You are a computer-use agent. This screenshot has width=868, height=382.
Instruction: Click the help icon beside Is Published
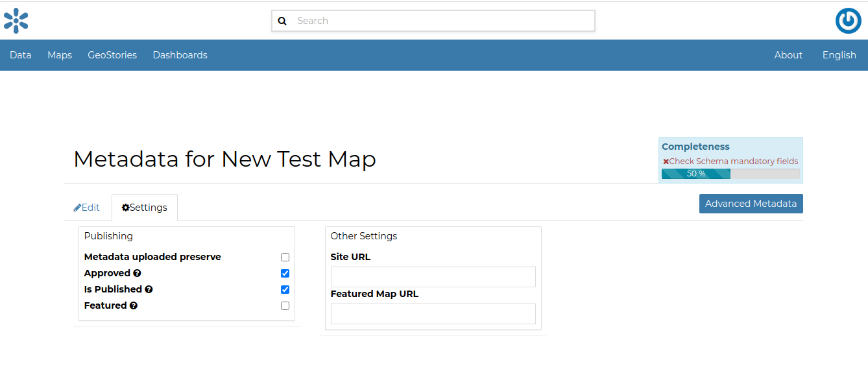click(149, 290)
